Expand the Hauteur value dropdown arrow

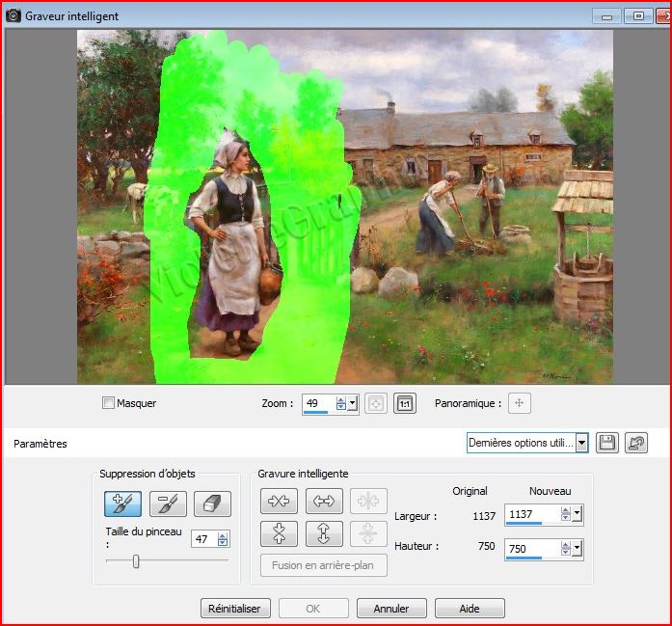click(577, 548)
